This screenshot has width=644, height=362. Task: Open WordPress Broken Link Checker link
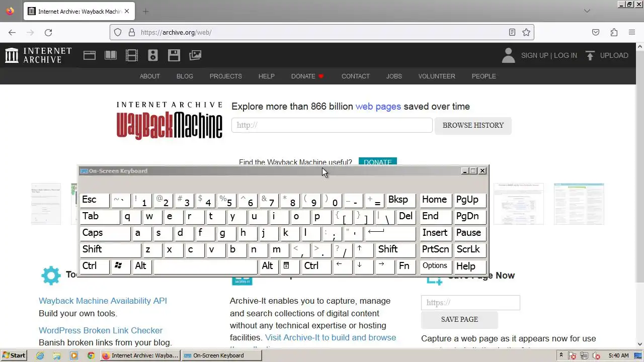(x=101, y=330)
